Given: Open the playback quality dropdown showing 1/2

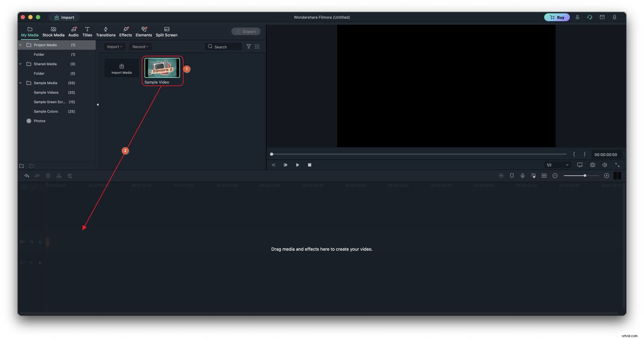Looking at the screenshot, I should [557, 165].
